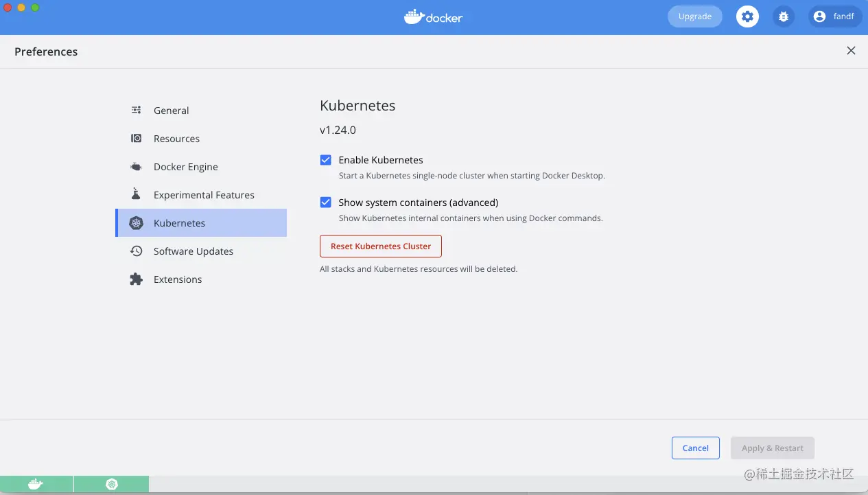Close the Preferences panel
Image resolution: width=868 pixels, height=495 pixels.
pos(851,51)
